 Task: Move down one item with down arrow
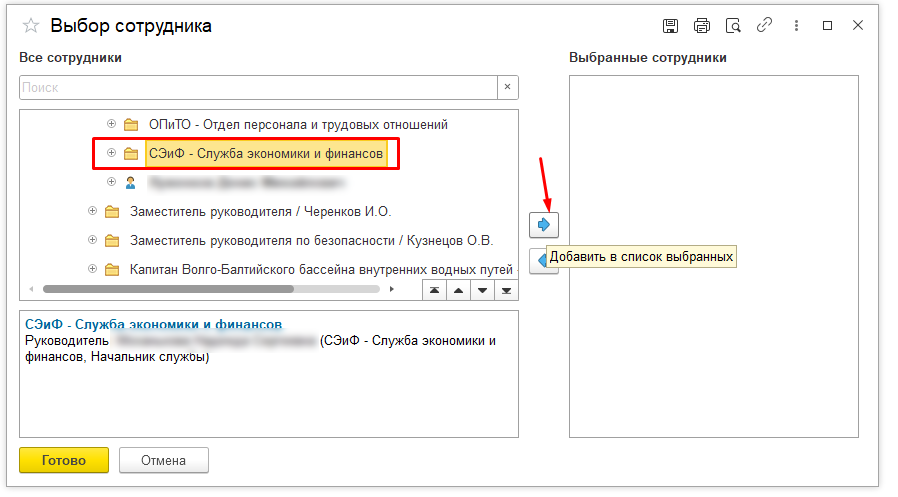(482, 290)
